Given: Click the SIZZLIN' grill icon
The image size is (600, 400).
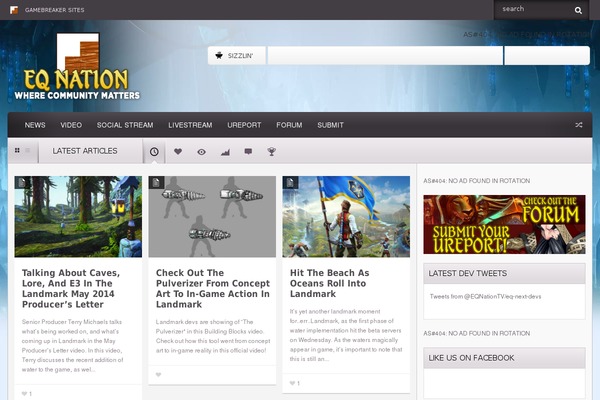Looking at the screenshot, I should (219, 56).
